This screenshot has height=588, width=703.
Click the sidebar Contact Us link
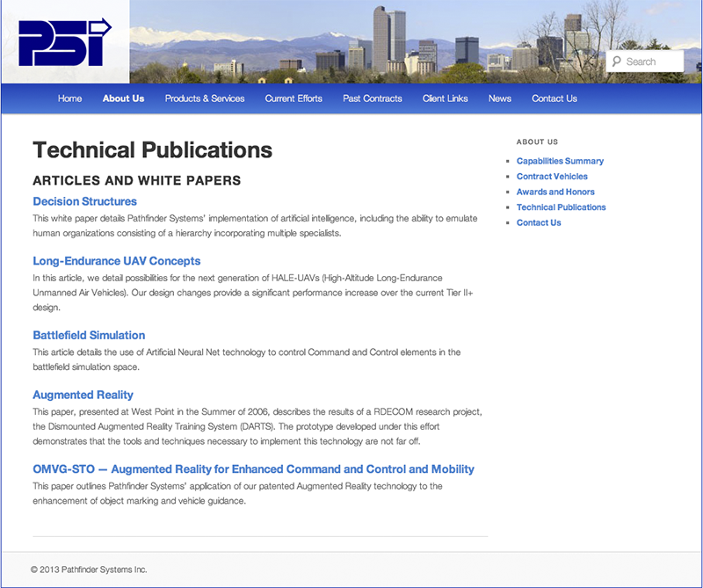pos(539,222)
